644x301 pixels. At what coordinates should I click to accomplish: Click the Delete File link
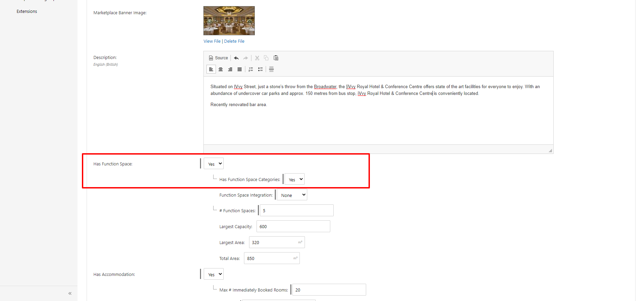[234, 41]
